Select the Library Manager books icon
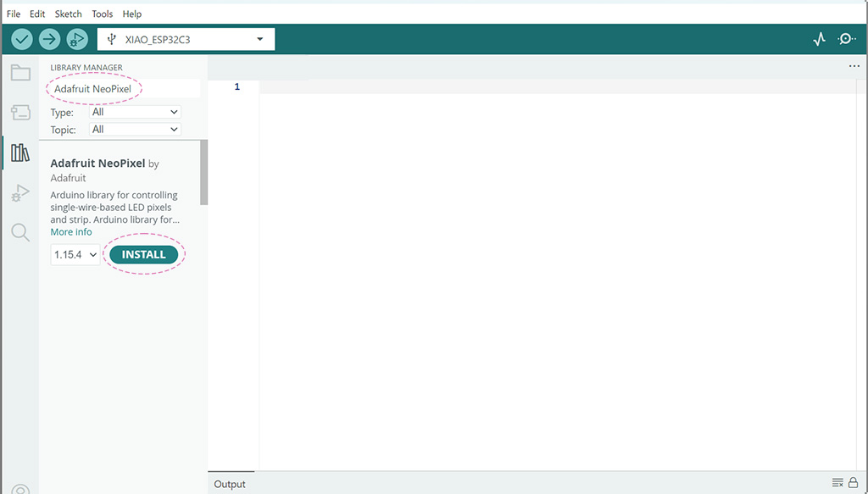Screen dimensions: 868x494 click(x=20, y=153)
